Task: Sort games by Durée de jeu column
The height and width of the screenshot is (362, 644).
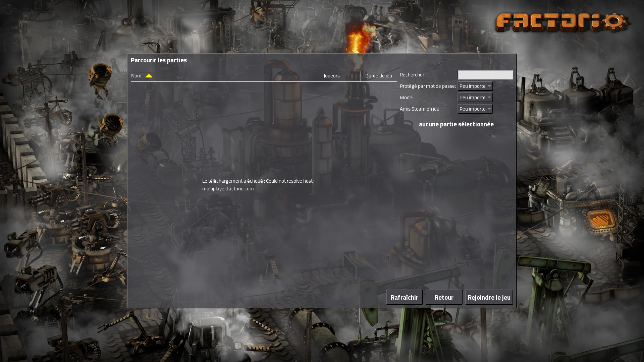Action: 378,76
